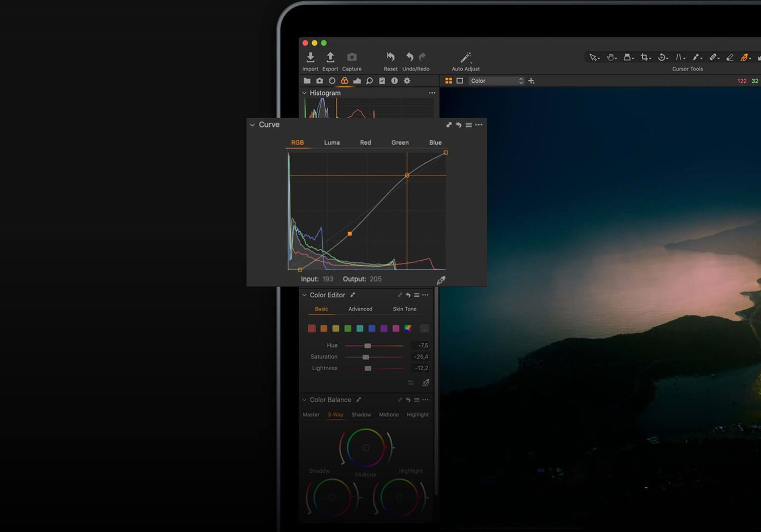Choose the Pan hand cursor tool

[x=611, y=57]
